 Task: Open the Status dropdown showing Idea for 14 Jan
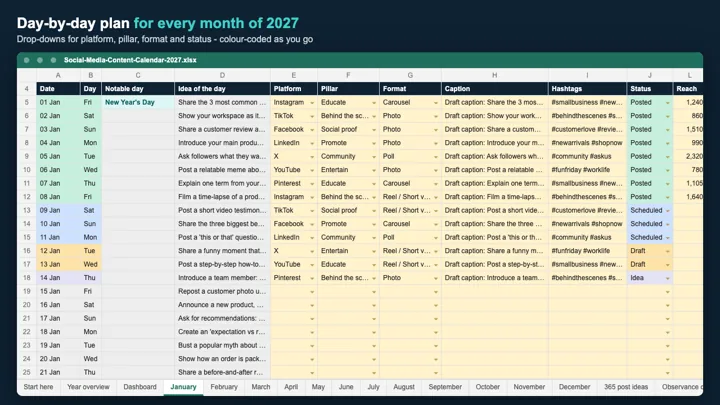tap(668, 278)
